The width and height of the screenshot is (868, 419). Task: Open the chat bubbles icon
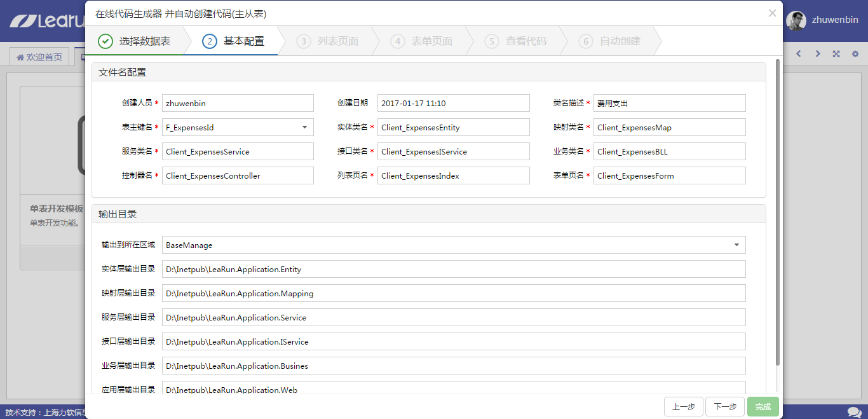tap(855, 413)
